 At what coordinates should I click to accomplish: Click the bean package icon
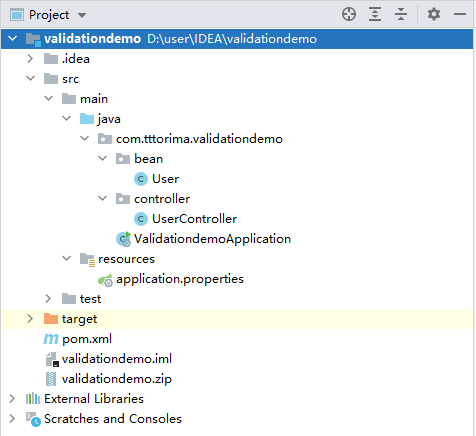coord(123,159)
